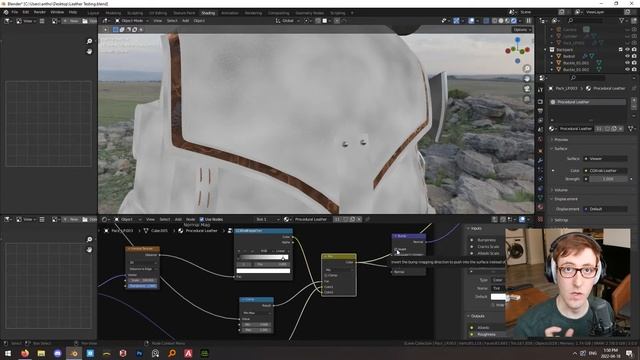Click the Scale field on Voronoi Texture node

coord(143,280)
